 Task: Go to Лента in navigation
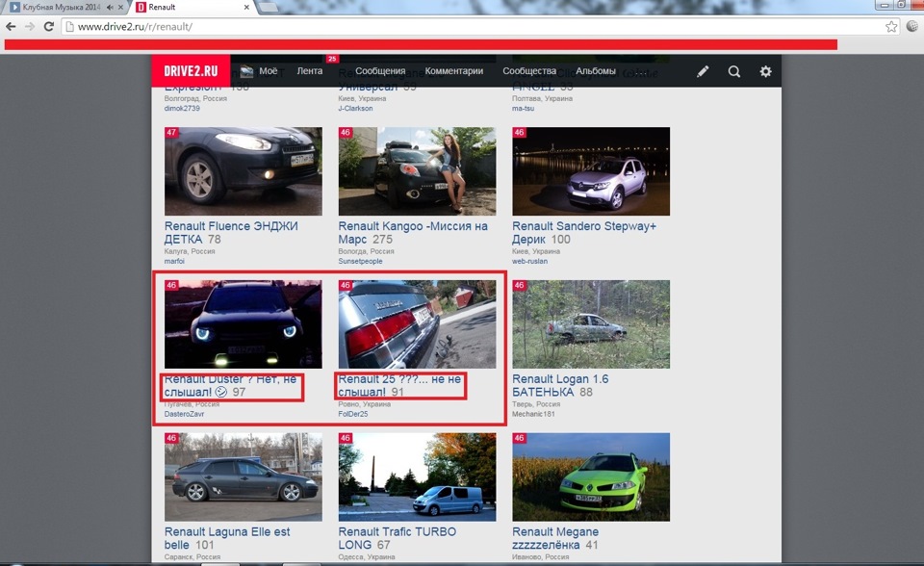click(309, 71)
